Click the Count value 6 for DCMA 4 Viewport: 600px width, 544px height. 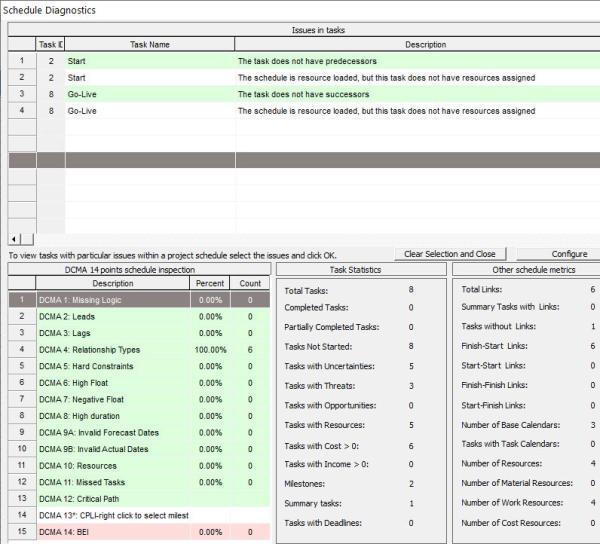coord(250,350)
